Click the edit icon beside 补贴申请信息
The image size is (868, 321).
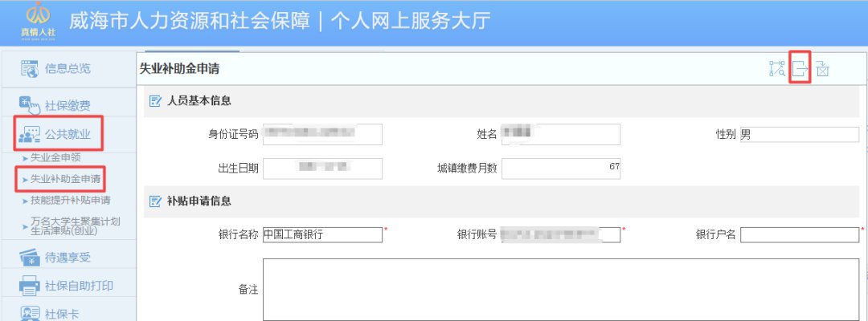click(x=156, y=201)
